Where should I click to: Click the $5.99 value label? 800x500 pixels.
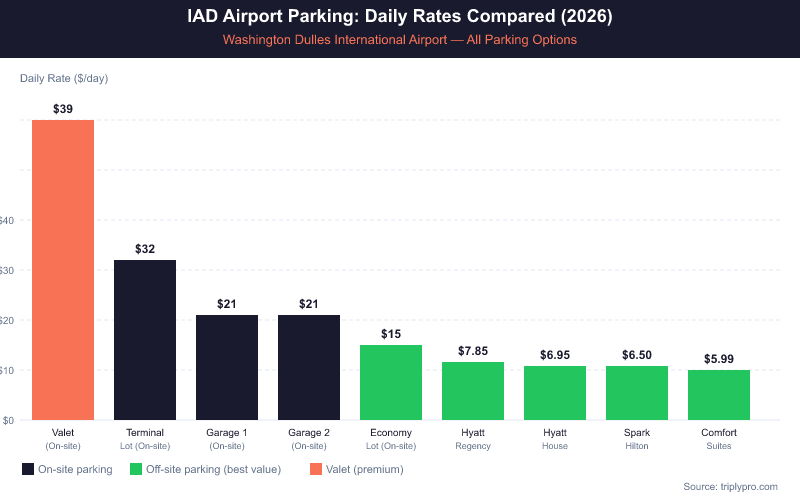pyautogui.click(x=719, y=358)
